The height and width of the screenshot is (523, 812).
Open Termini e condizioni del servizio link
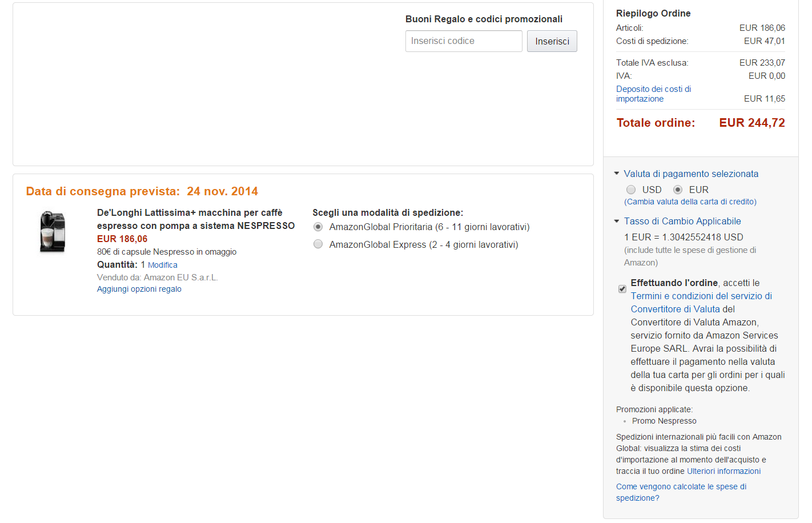tap(701, 296)
